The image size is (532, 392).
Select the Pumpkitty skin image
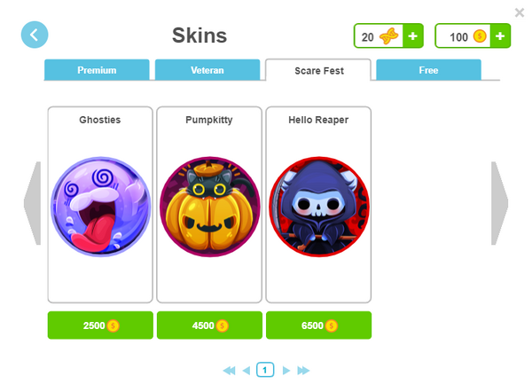(210, 207)
